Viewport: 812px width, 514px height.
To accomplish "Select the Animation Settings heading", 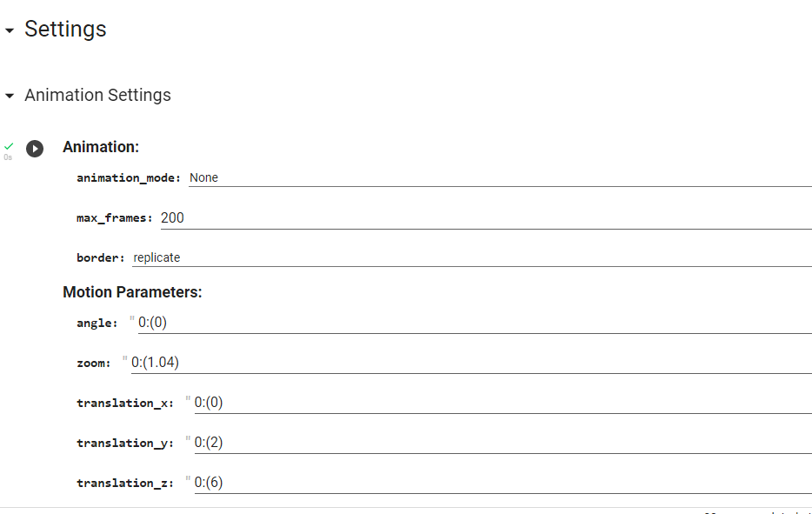I will pos(98,96).
